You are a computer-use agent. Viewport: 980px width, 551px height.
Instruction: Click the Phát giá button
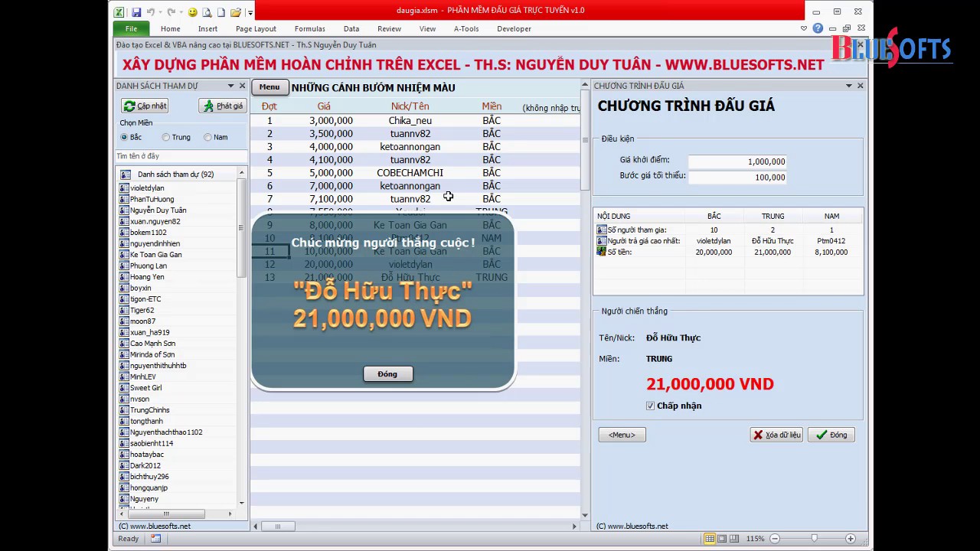(222, 106)
